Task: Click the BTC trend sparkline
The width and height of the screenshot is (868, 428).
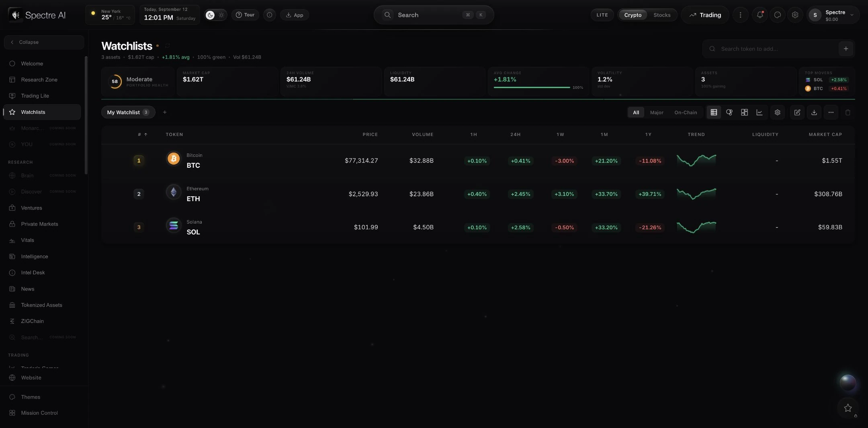Action: pyautogui.click(x=696, y=160)
